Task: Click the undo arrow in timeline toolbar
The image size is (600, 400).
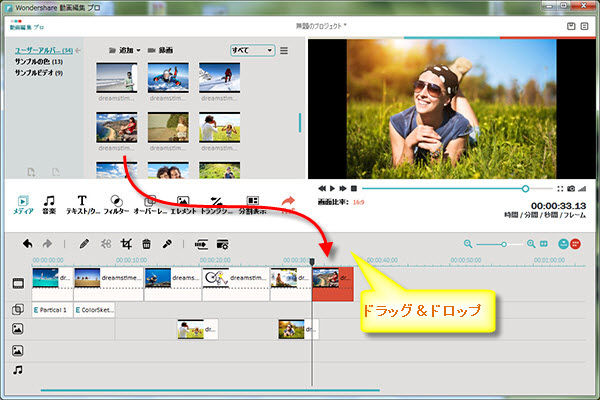Action: [x=28, y=243]
